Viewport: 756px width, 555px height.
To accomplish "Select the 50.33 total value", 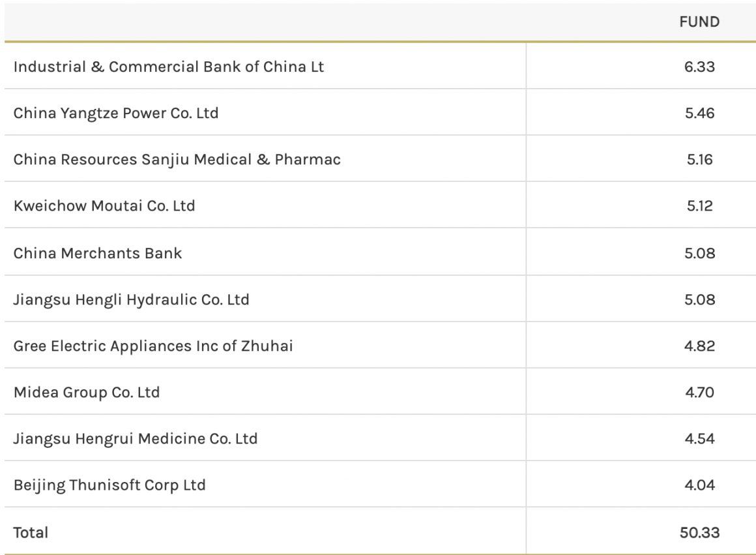I will coord(699,532).
